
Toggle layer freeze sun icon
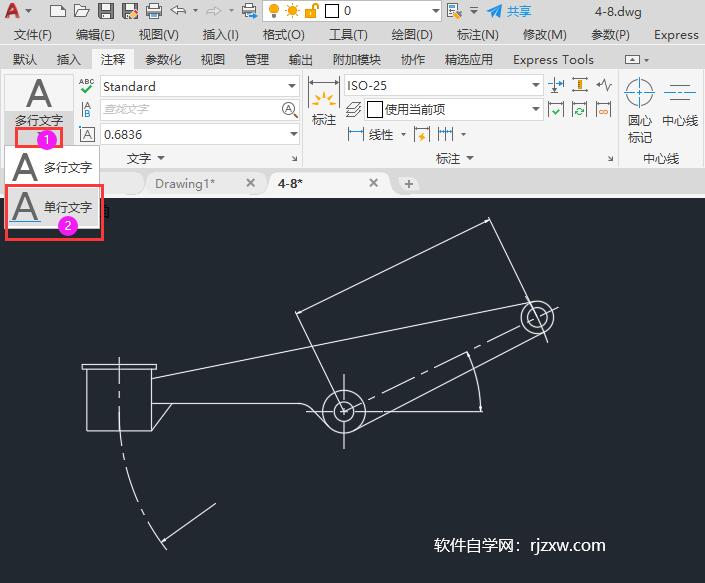(292, 11)
